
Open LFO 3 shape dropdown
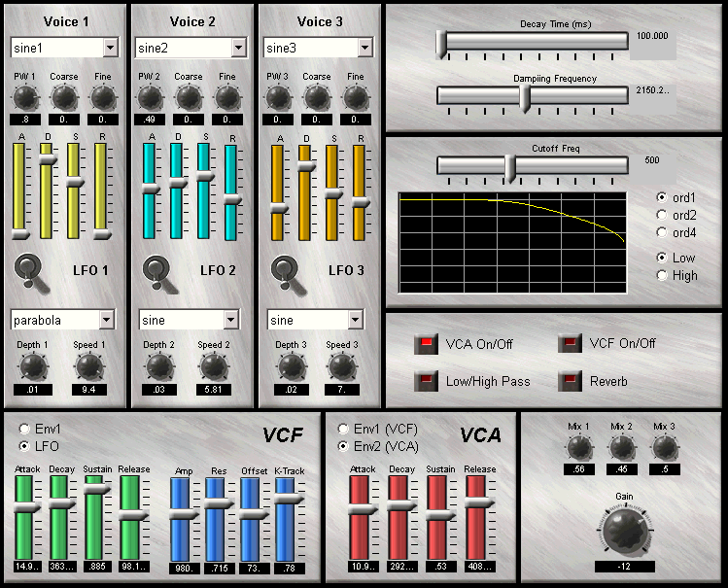[x=316, y=320]
